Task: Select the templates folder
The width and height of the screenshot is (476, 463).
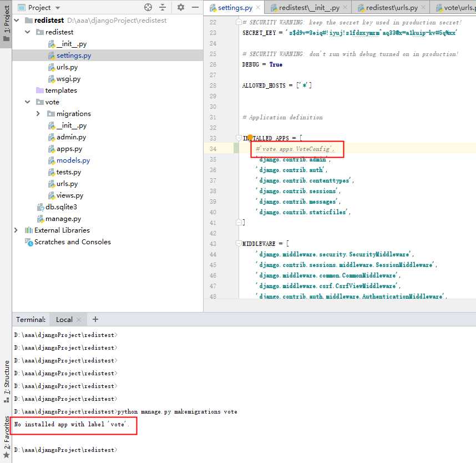Action: 60,90
